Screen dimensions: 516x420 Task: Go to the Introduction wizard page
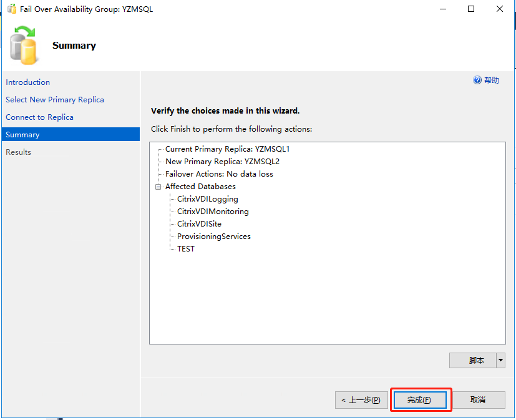point(28,82)
